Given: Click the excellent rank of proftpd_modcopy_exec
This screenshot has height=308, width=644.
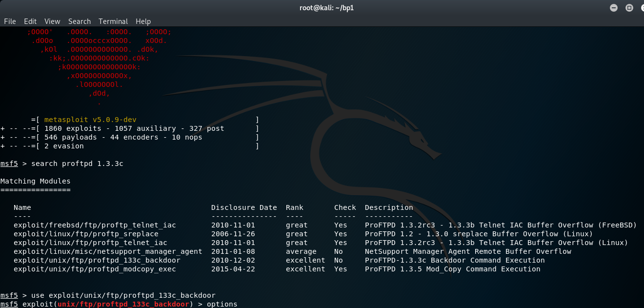Looking at the screenshot, I should [x=305, y=269].
